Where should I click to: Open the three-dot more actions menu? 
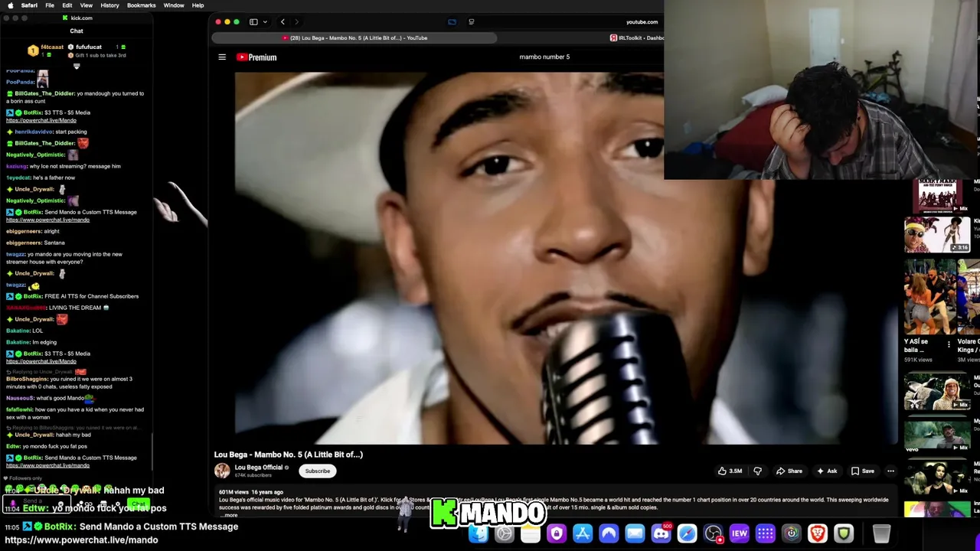click(890, 471)
